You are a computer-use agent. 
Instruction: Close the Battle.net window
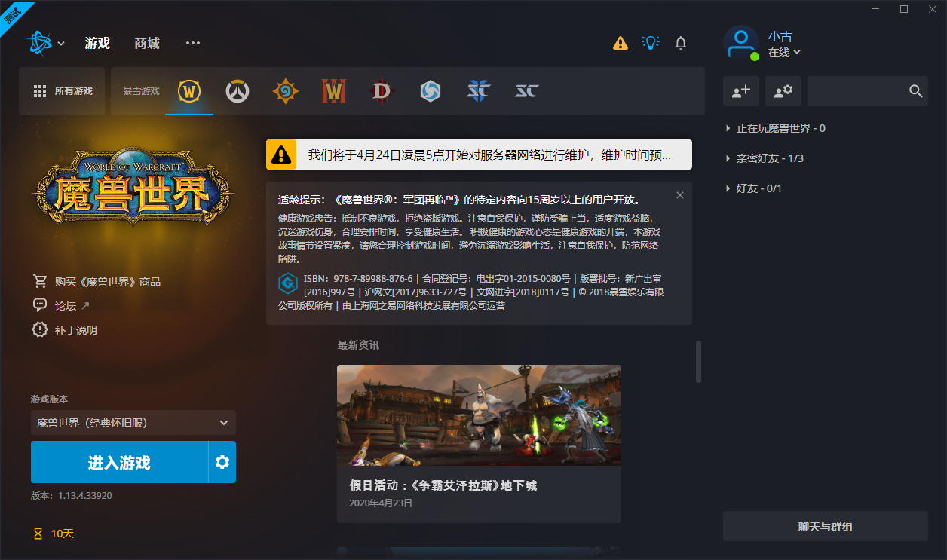click(x=932, y=9)
